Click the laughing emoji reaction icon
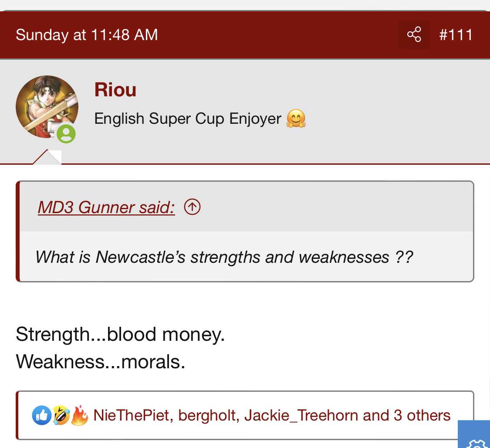 61,415
